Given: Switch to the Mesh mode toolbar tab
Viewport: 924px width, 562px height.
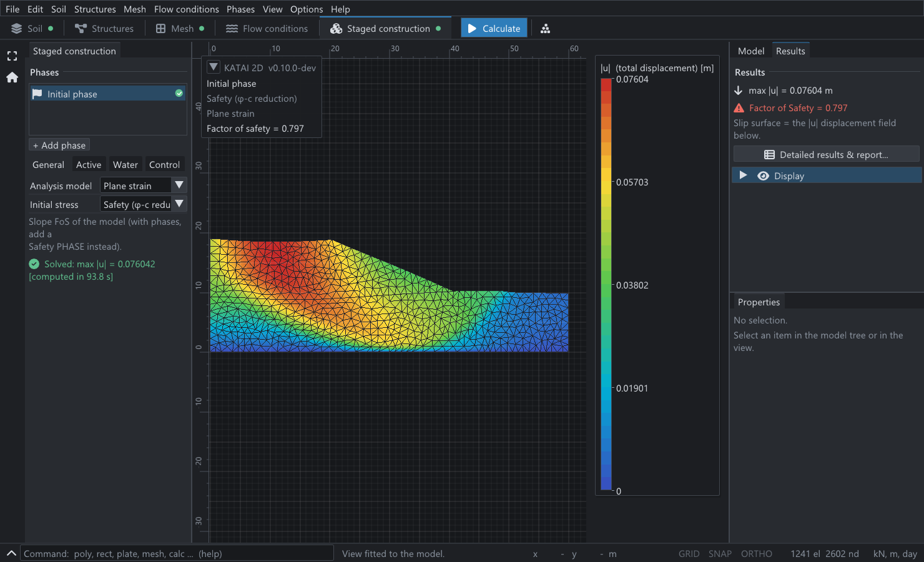Looking at the screenshot, I should click(x=180, y=29).
